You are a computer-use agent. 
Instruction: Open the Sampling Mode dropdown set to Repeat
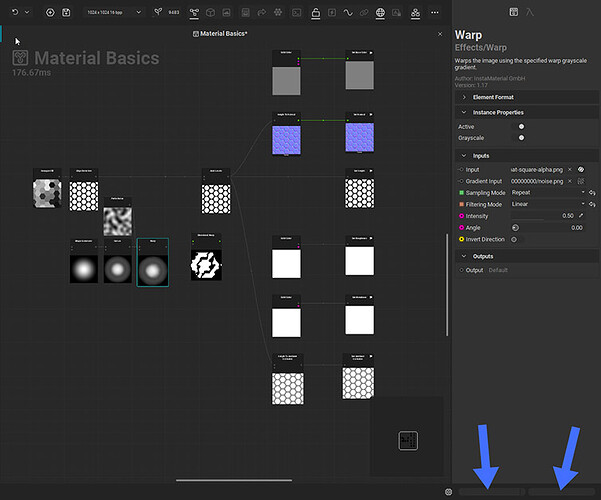[546, 192]
